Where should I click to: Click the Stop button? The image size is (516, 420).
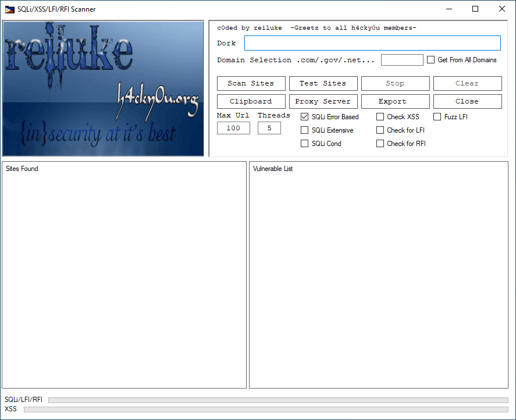[395, 83]
